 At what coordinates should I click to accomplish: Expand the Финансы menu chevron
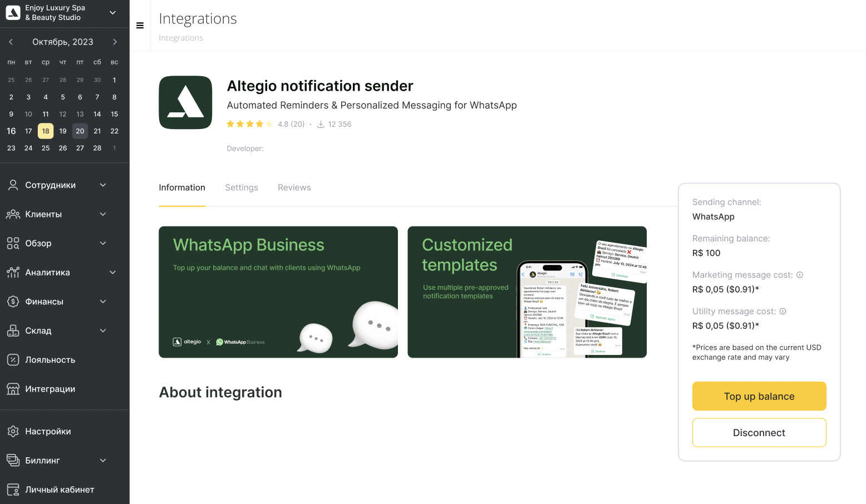click(x=103, y=302)
